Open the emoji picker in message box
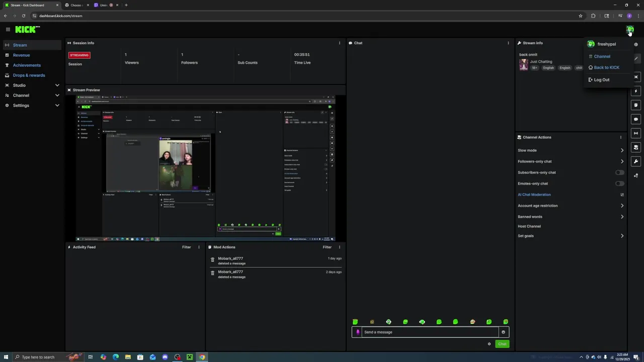Viewport: 644px width, 362px height. pyautogui.click(x=503, y=332)
